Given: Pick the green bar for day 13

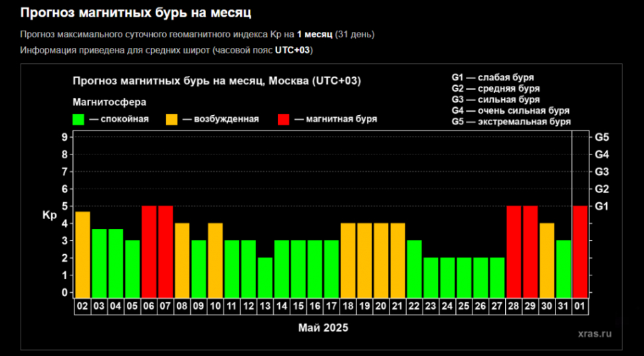Looking at the screenshot, I should (x=265, y=277).
